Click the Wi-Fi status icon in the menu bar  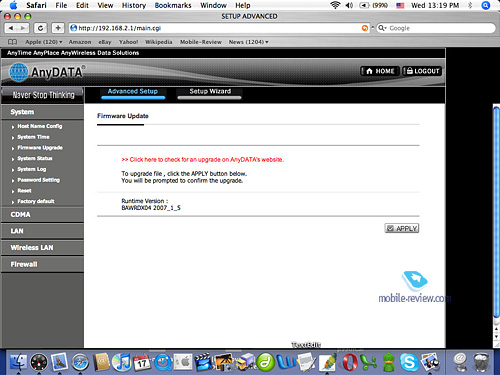pyautogui.click(x=335, y=5)
